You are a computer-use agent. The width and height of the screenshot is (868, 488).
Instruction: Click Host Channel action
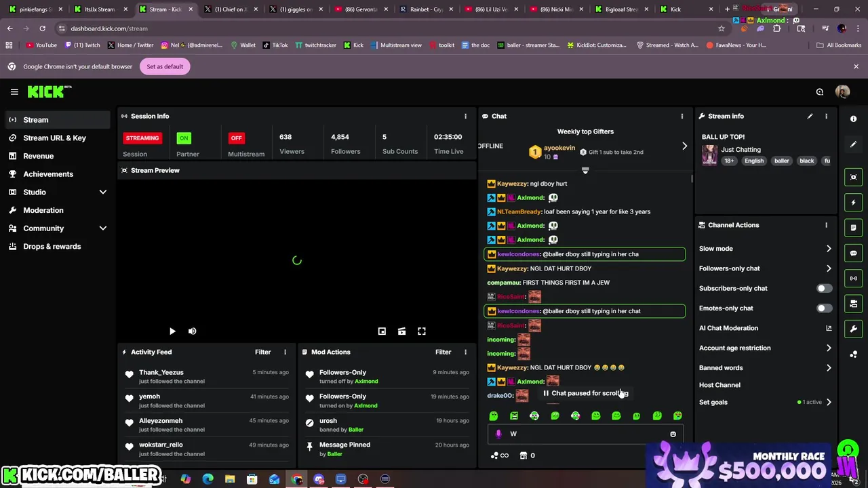719,385
